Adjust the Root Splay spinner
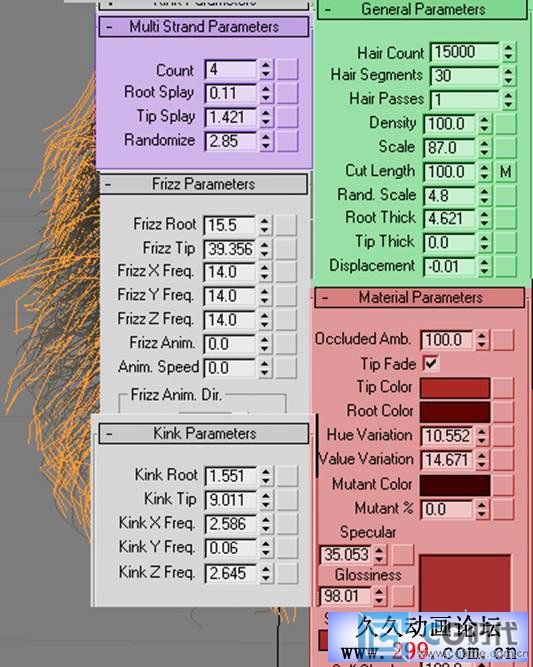Image resolution: width=533 pixels, height=667 pixels. pos(266,94)
